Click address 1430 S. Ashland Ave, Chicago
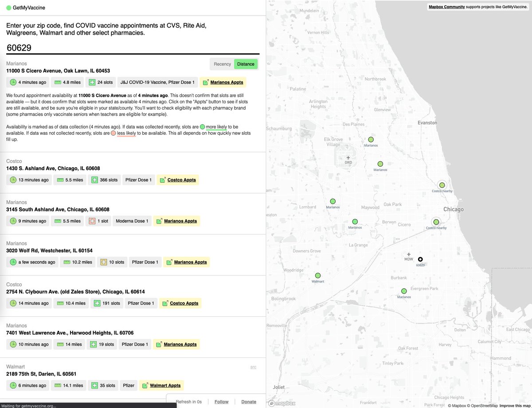Viewport: 532px width, 408px height. (x=53, y=169)
